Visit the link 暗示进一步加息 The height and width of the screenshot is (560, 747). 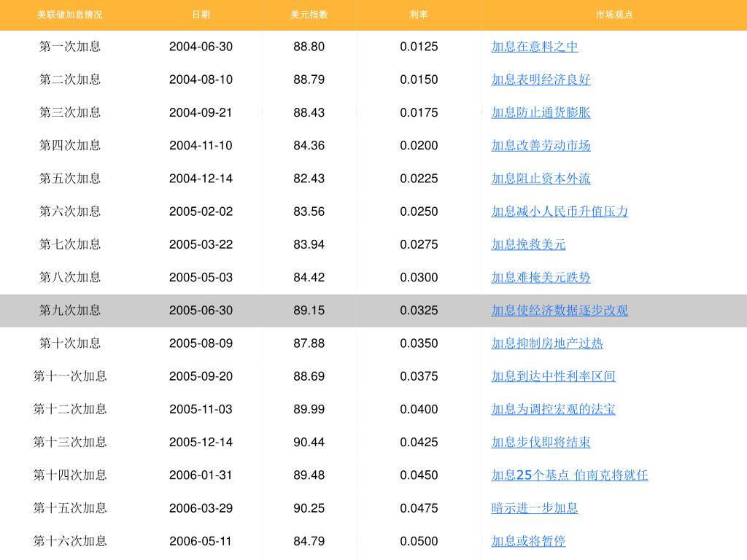point(535,508)
